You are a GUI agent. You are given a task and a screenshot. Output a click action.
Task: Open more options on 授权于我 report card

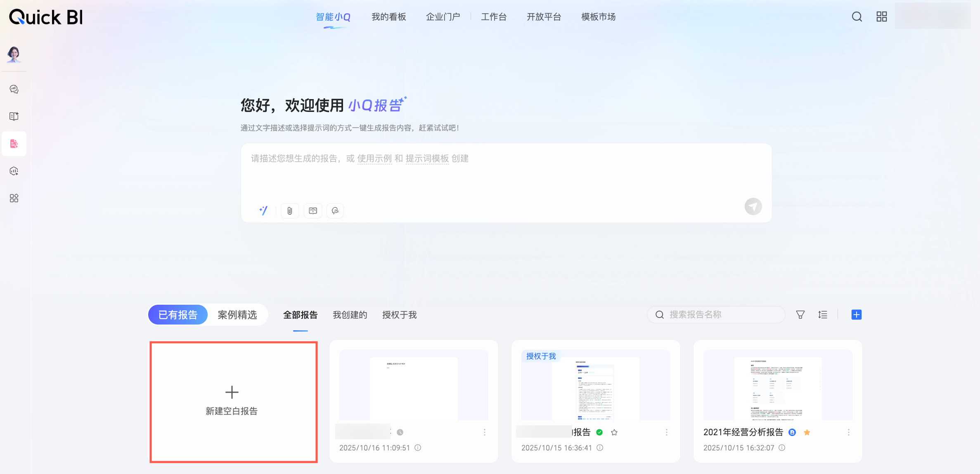coord(666,432)
